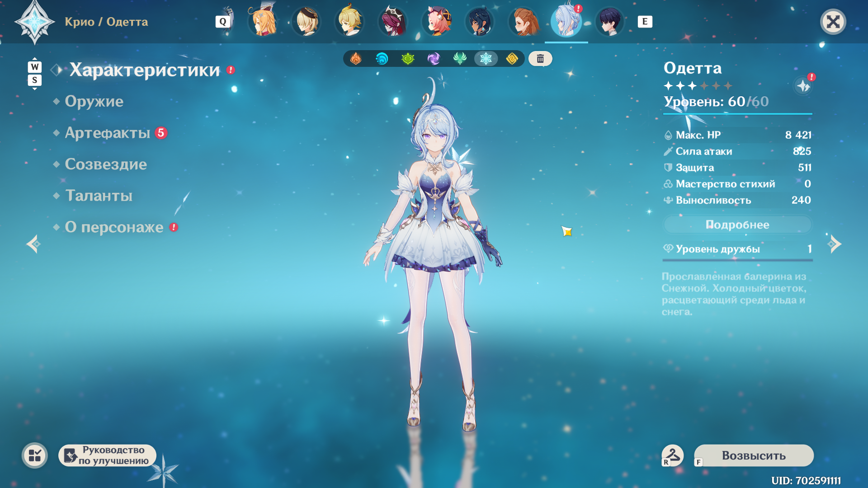Open the Артефакты section
The height and width of the screenshot is (488, 868).
(x=108, y=133)
